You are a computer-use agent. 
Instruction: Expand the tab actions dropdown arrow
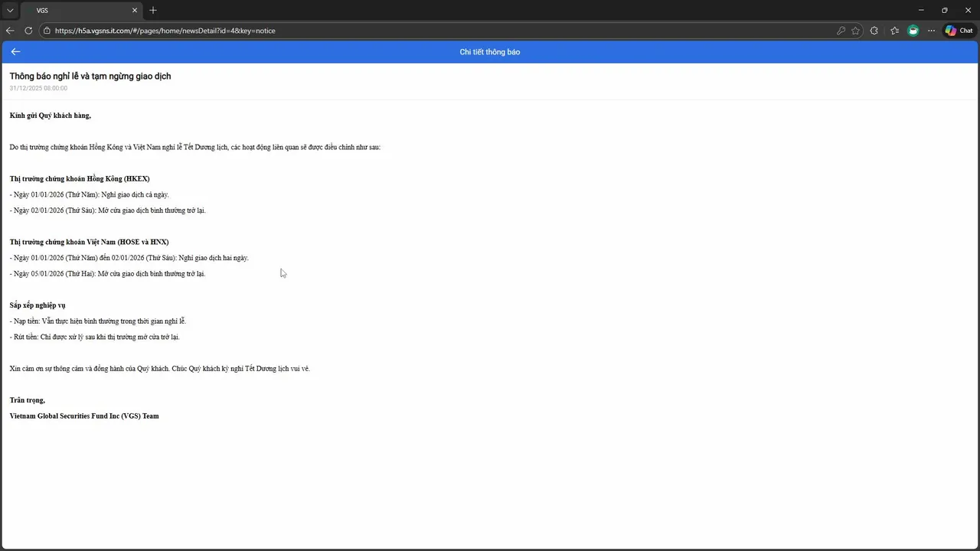coord(10,10)
